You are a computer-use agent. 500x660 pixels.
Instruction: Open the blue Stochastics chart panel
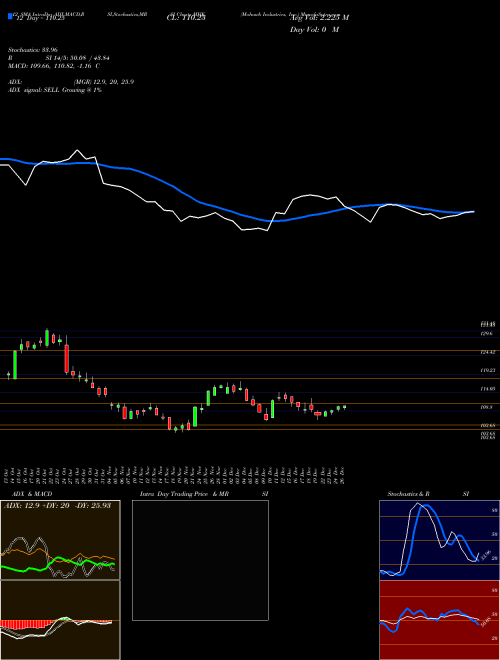coord(439,540)
